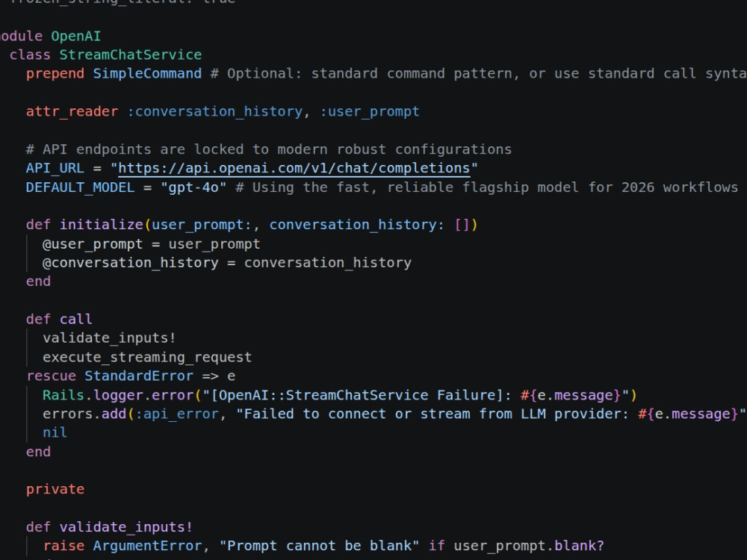Image resolution: width=747 pixels, height=560 pixels.
Task: Click the "Prompt cannot be blank" string
Action: [319, 546]
